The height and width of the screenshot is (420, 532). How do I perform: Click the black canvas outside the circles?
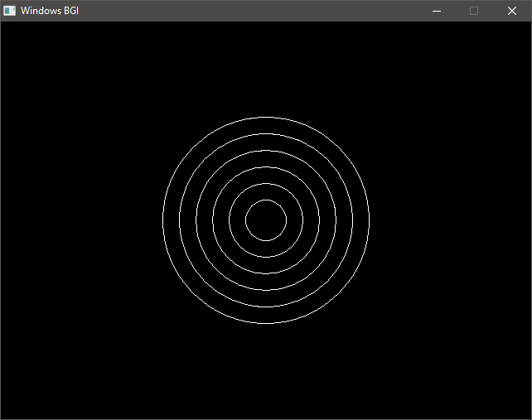coord(83,331)
